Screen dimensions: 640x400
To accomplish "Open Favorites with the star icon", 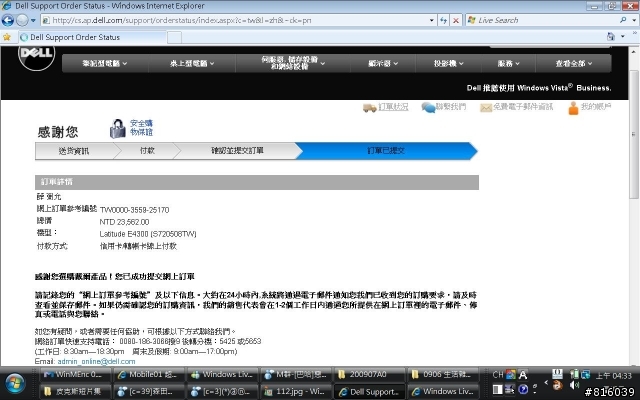I will [7, 37].
